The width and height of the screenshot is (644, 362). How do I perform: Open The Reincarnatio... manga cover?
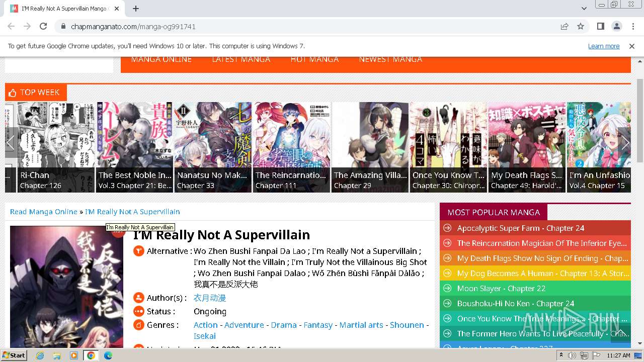pyautogui.click(x=292, y=147)
